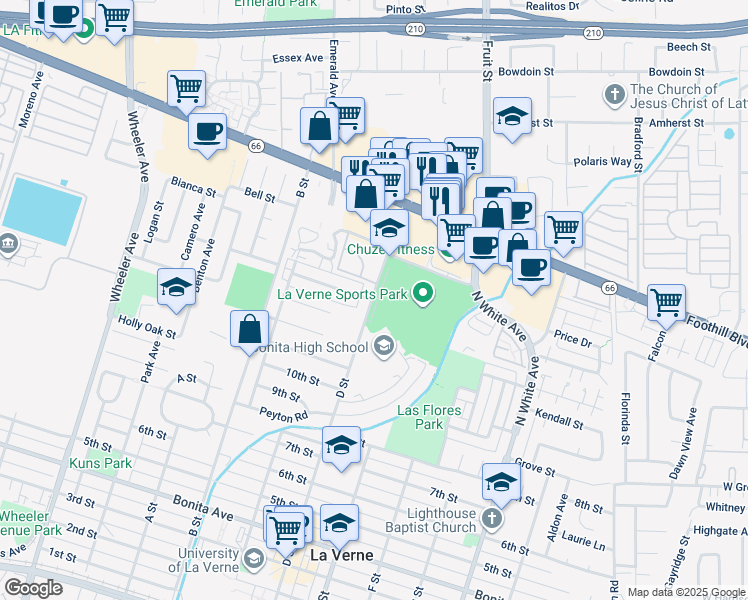The height and width of the screenshot is (600, 748).
Task: Open the Google logo link
Action: [x=33, y=588]
